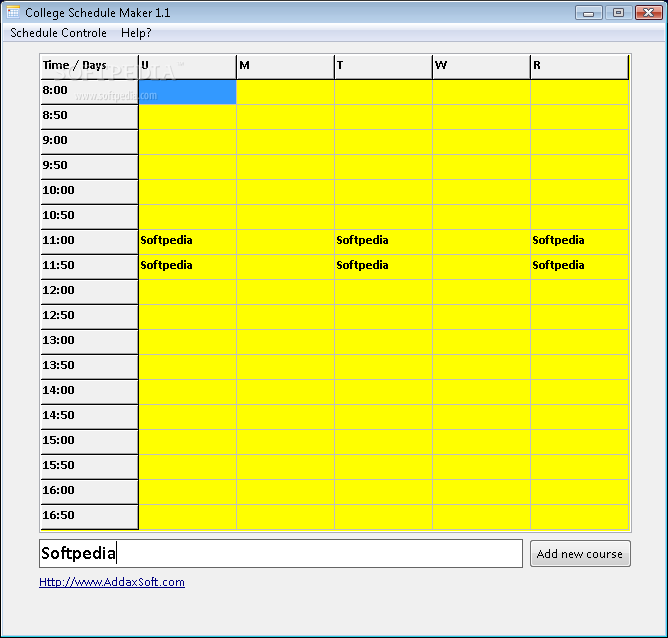Image resolution: width=668 pixels, height=638 pixels.
Task: Select the M column header
Action: (x=285, y=66)
